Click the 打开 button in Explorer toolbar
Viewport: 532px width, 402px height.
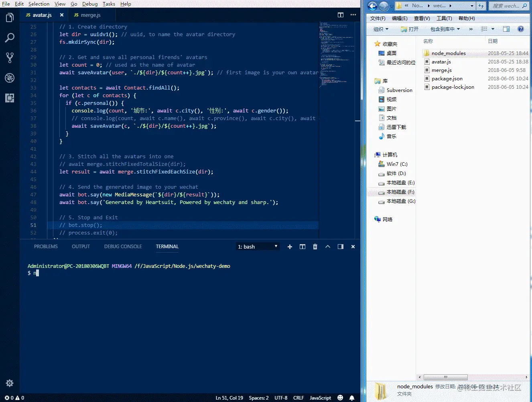410,29
